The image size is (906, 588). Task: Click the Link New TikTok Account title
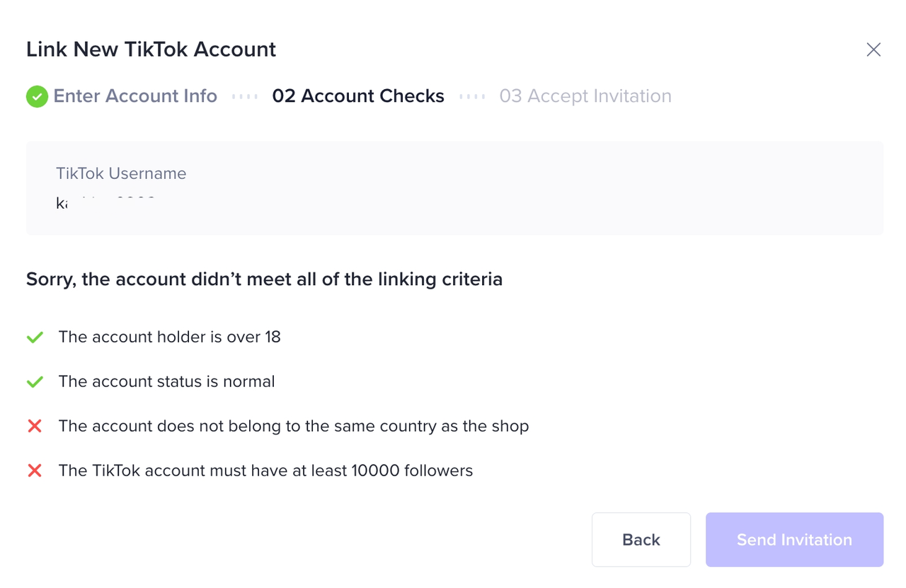click(x=151, y=50)
